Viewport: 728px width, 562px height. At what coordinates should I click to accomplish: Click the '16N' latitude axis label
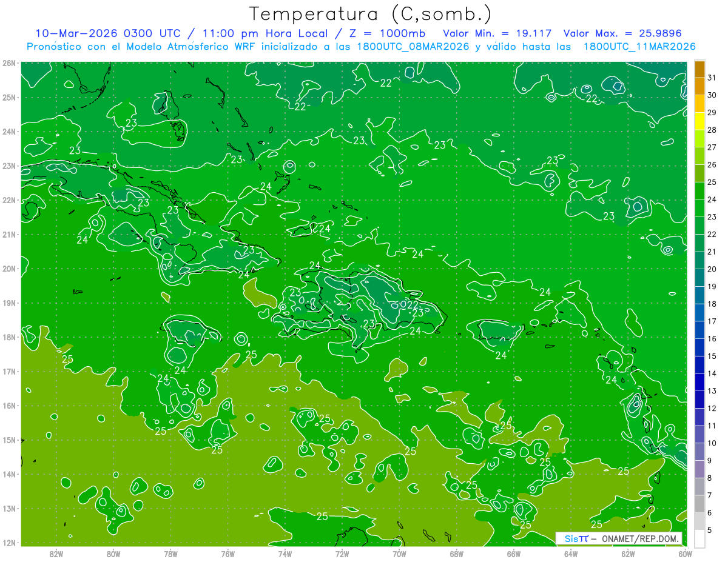10,406
